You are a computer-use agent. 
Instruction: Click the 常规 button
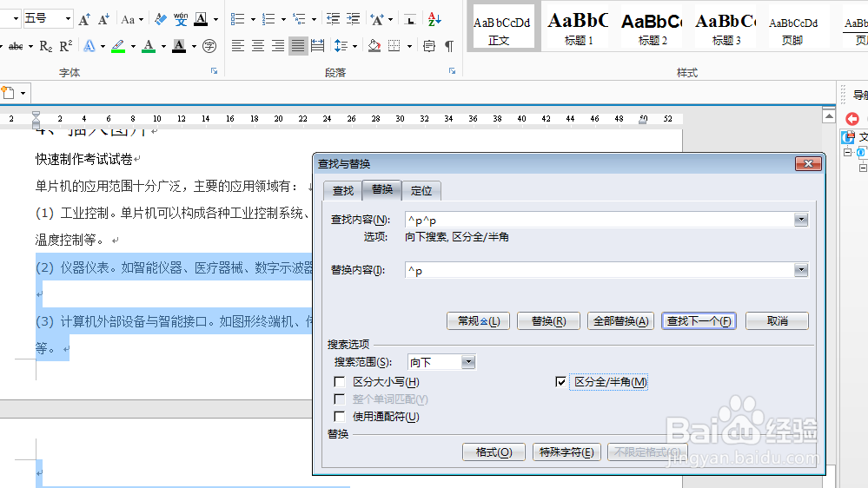point(478,321)
